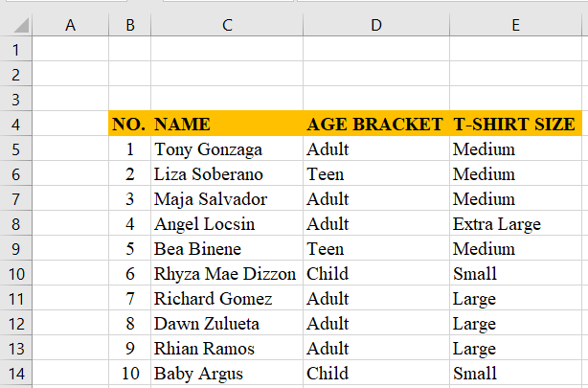Select row 1 header
The height and width of the screenshot is (388, 588).
click(x=16, y=49)
